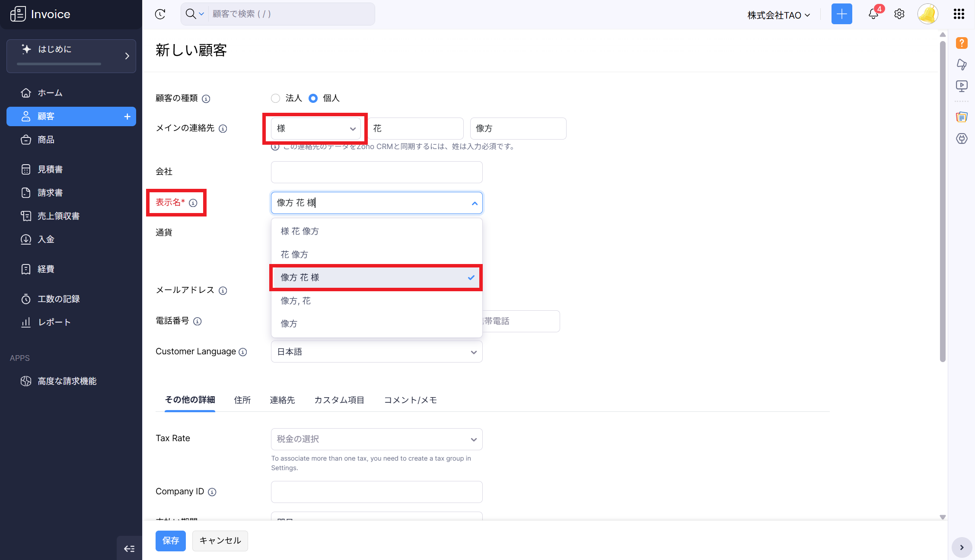Click the plus icon beside 顧客
The image size is (975, 560).
tap(127, 117)
